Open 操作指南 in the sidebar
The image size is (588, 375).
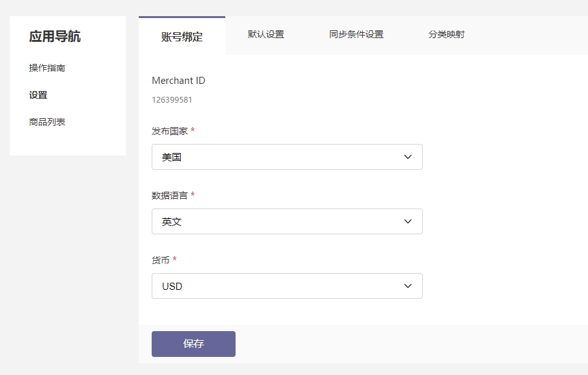47,68
